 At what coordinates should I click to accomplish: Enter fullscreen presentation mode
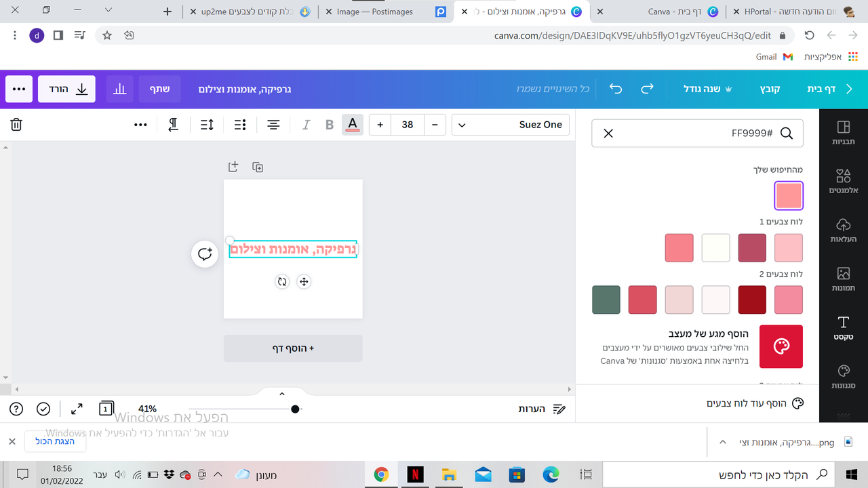[77, 409]
